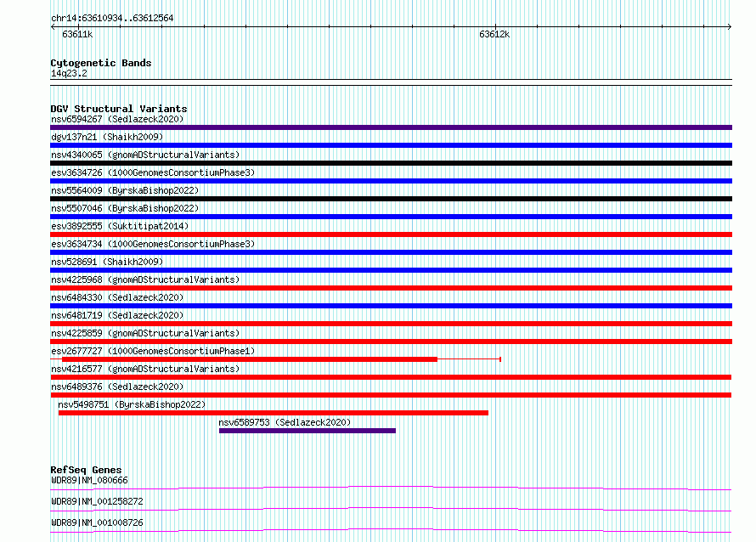
Task: Select the blue esv3634726 variant bar
Action: pos(391,181)
